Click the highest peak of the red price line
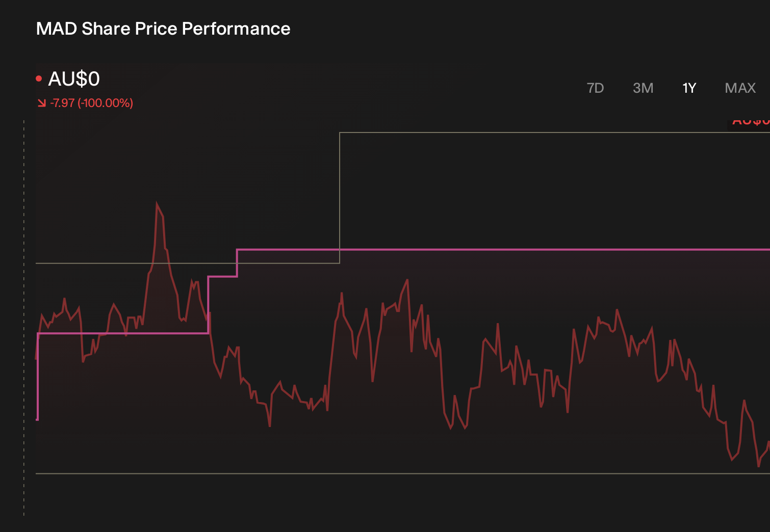This screenshot has width=770, height=532. tap(157, 203)
